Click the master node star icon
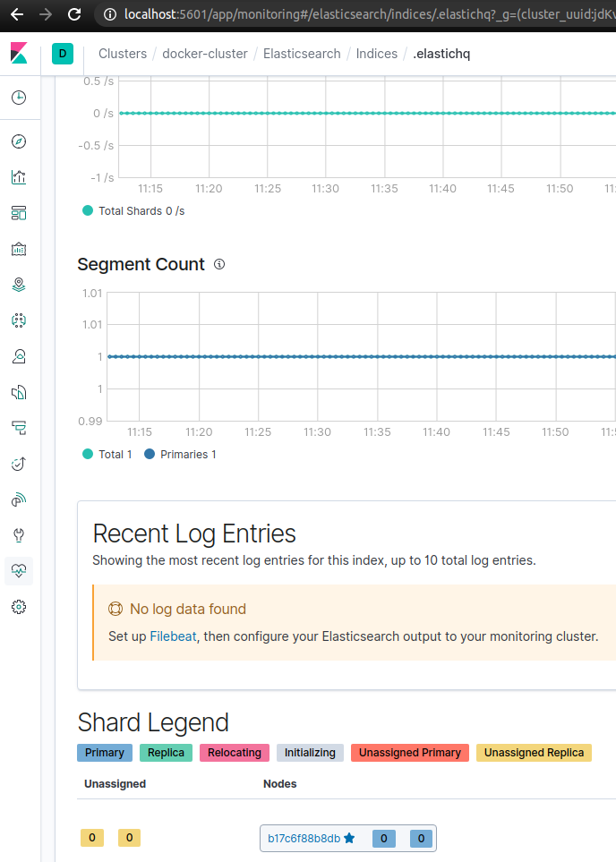616x862 pixels. point(349,839)
